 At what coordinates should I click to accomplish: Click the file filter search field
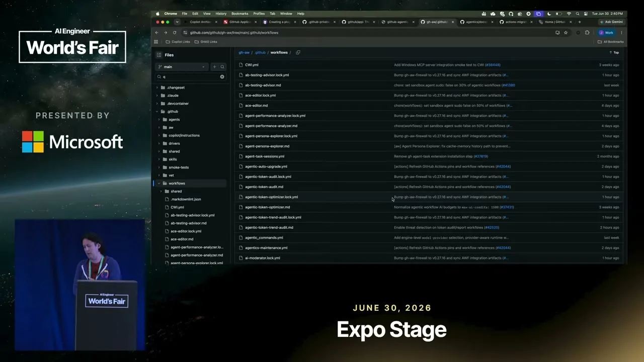point(190,77)
